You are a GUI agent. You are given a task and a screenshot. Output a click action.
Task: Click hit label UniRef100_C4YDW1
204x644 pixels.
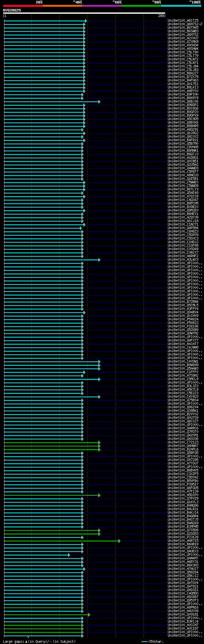click(183, 362)
